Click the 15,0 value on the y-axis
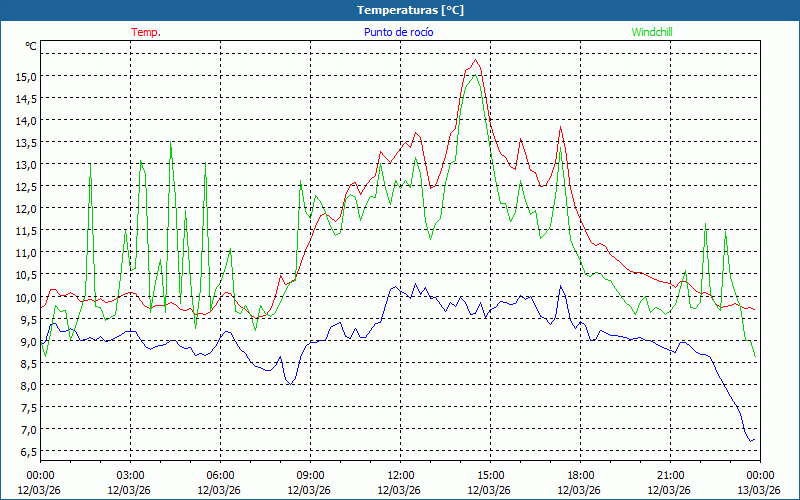This screenshot has height=500, width=800. coord(26,76)
